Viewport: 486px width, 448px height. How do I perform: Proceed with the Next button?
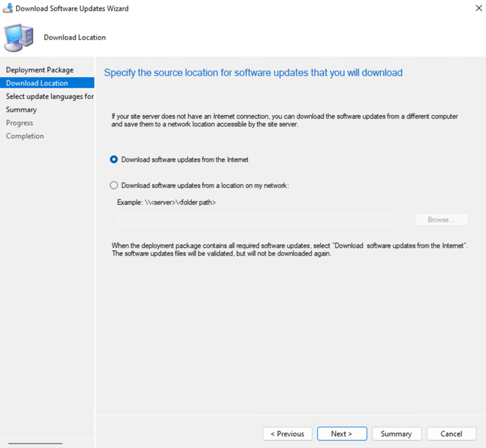click(342, 434)
